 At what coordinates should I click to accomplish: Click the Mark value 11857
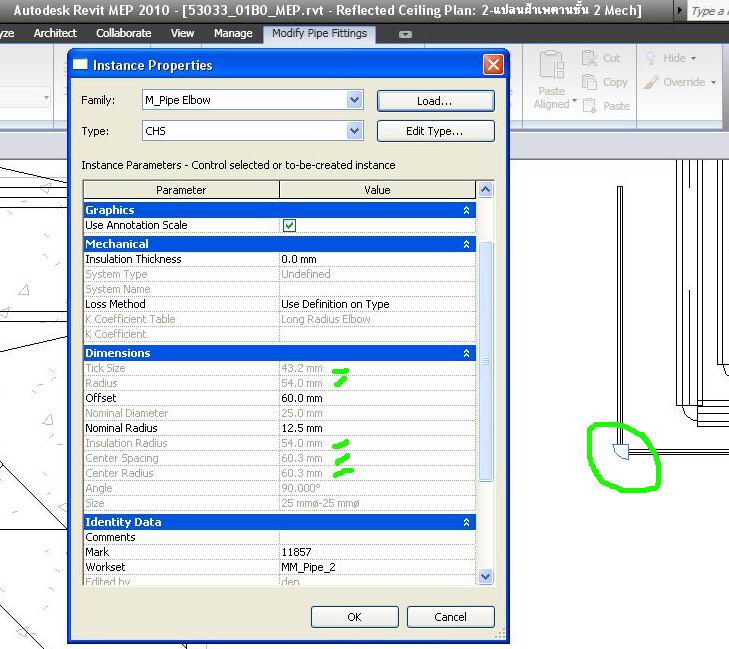[x=377, y=552]
